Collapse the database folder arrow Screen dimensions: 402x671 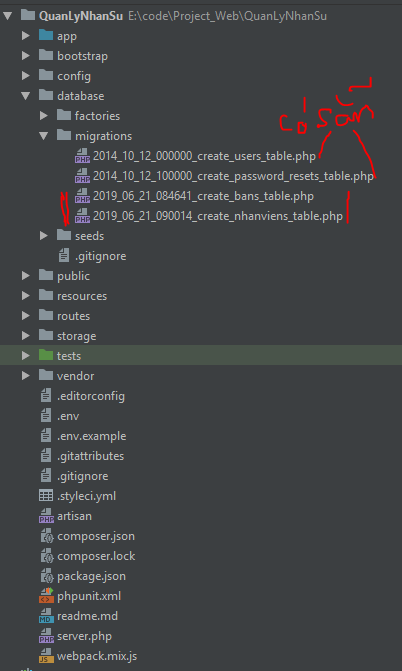(x=26, y=96)
